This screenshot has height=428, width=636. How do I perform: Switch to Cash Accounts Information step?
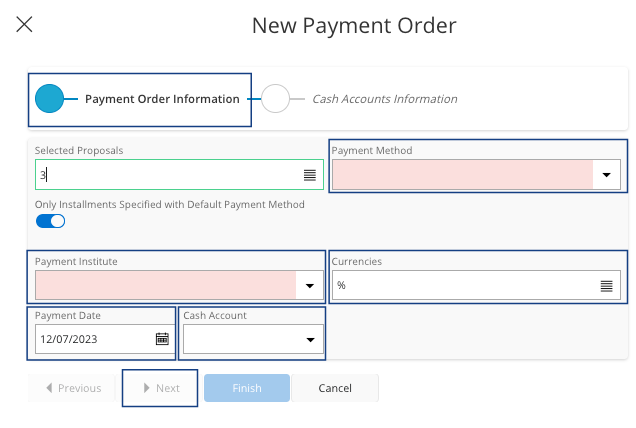(384, 99)
